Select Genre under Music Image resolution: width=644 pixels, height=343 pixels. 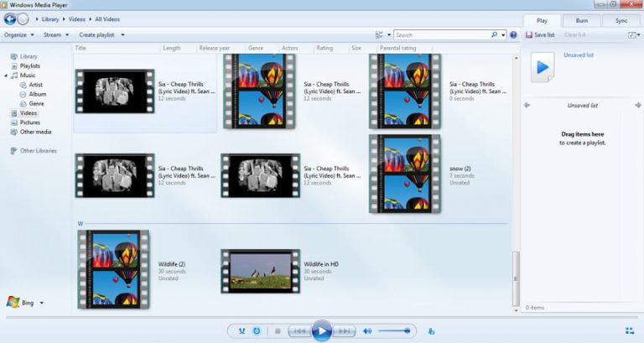[x=36, y=103]
